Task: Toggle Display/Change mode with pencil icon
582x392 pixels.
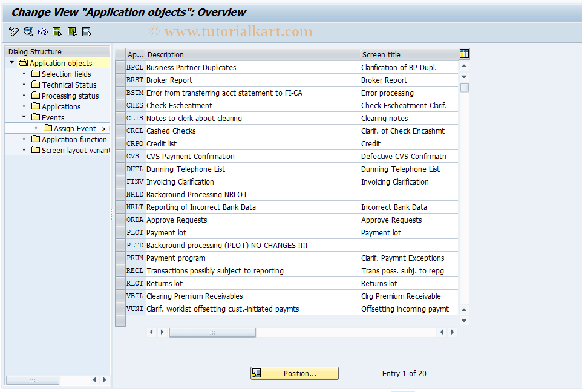Action: [13, 31]
